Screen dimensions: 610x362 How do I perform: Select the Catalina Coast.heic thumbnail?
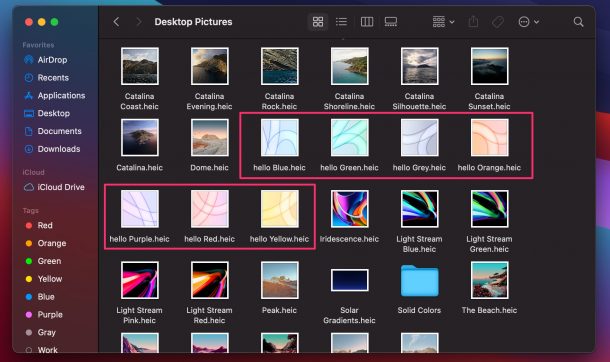coord(140,66)
